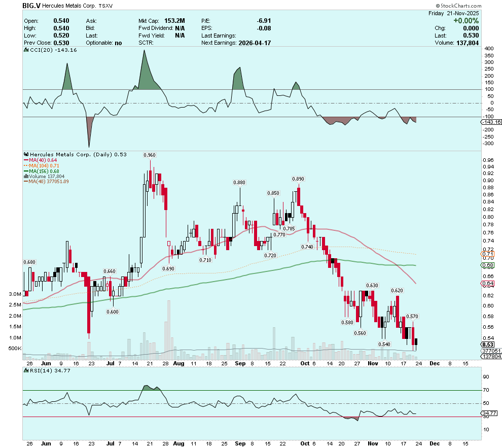Click the Fwd Dividend N/A value
502x448 pixels.
tap(180, 28)
